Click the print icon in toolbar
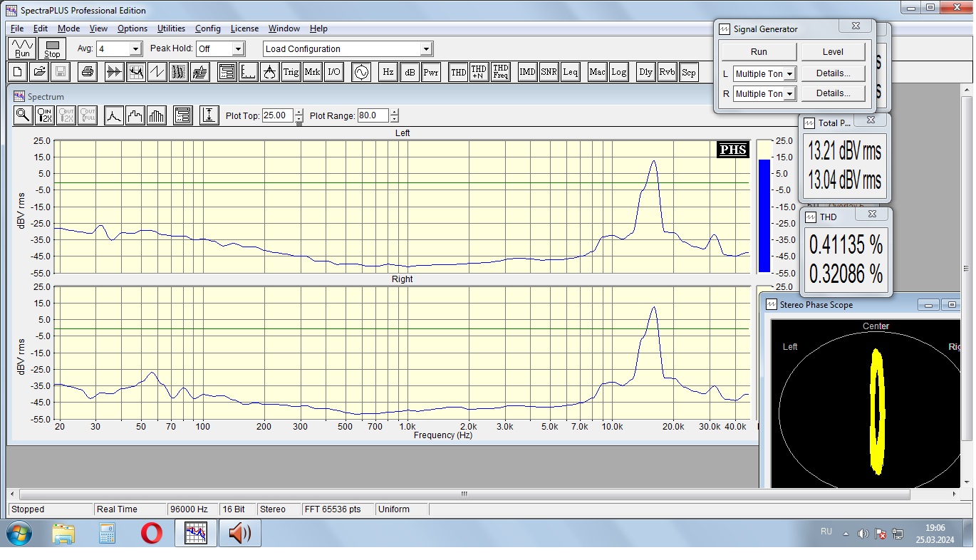This screenshot has width=976, height=560. tap(87, 72)
